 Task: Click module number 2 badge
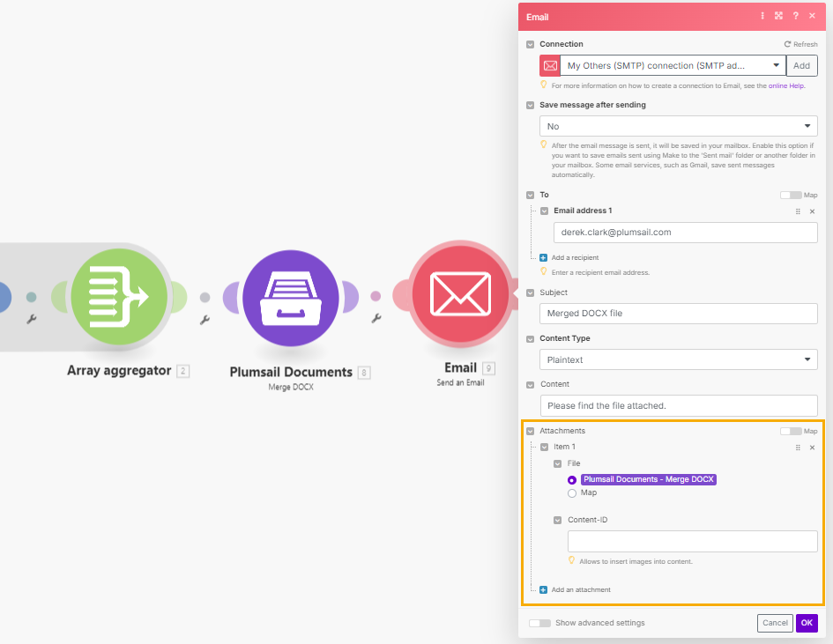click(x=182, y=371)
